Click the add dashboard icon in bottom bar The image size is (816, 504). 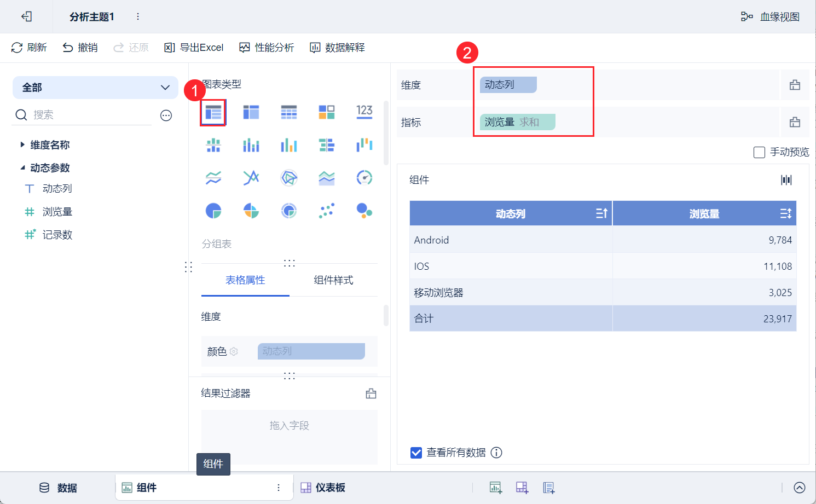point(522,488)
